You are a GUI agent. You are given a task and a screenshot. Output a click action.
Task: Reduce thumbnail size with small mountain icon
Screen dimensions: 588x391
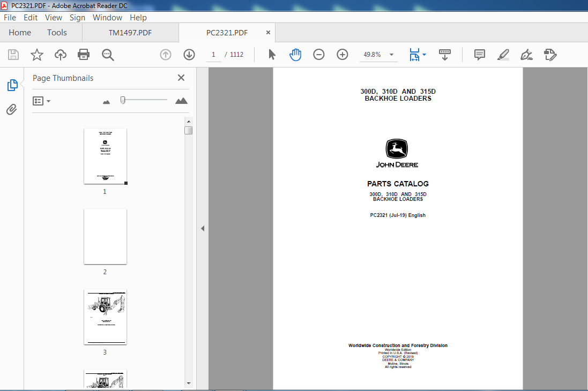107,102
